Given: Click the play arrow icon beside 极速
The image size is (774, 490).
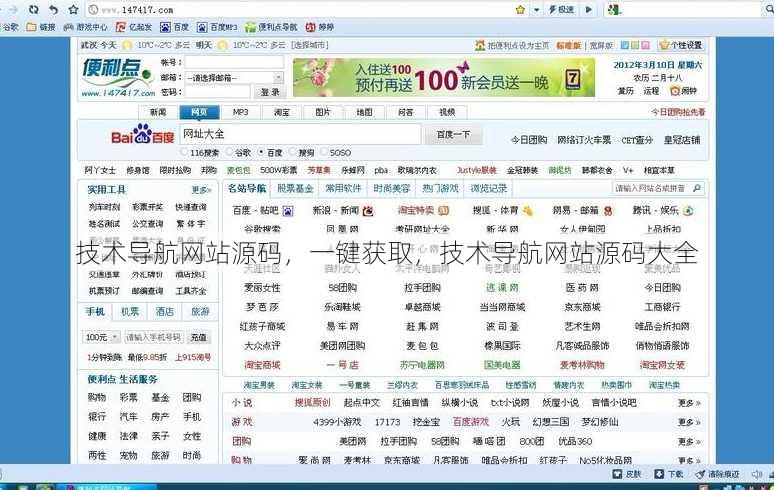Looking at the screenshot, I should (x=588, y=9).
